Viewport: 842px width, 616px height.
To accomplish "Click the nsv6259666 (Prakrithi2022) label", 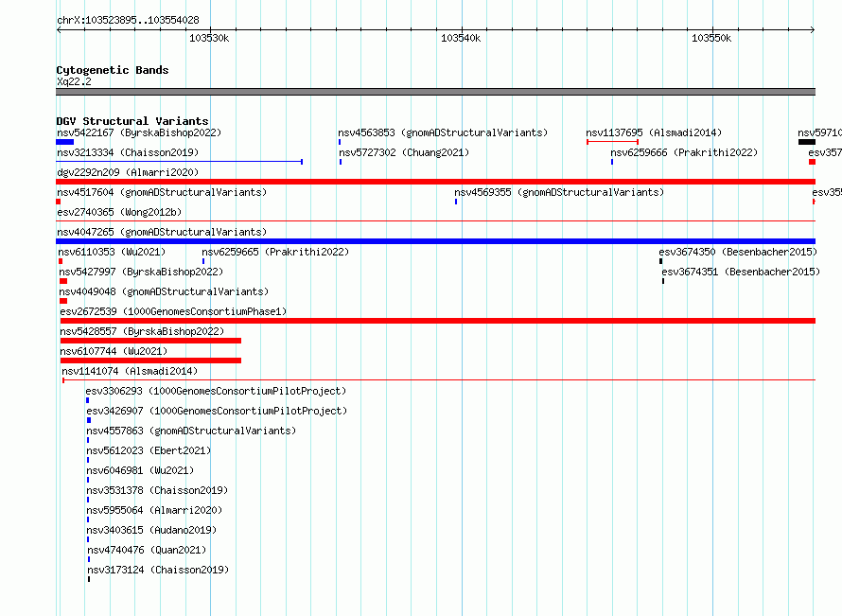I will tap(684, 152).
